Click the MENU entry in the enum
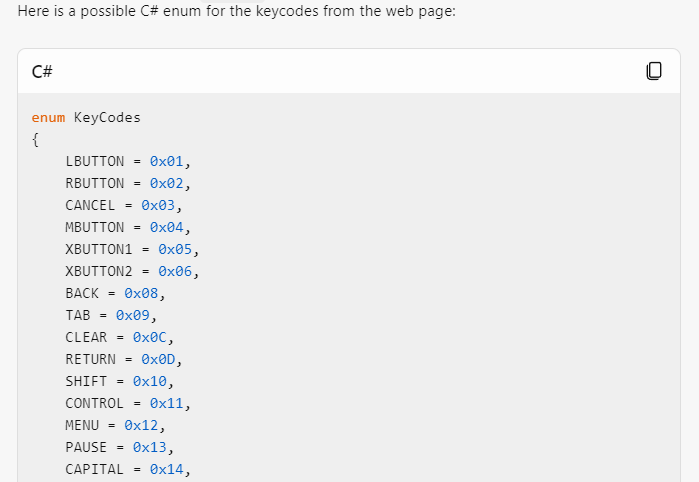Image resolution: width=699 pixels, height=482 pixels. (82, 425)
